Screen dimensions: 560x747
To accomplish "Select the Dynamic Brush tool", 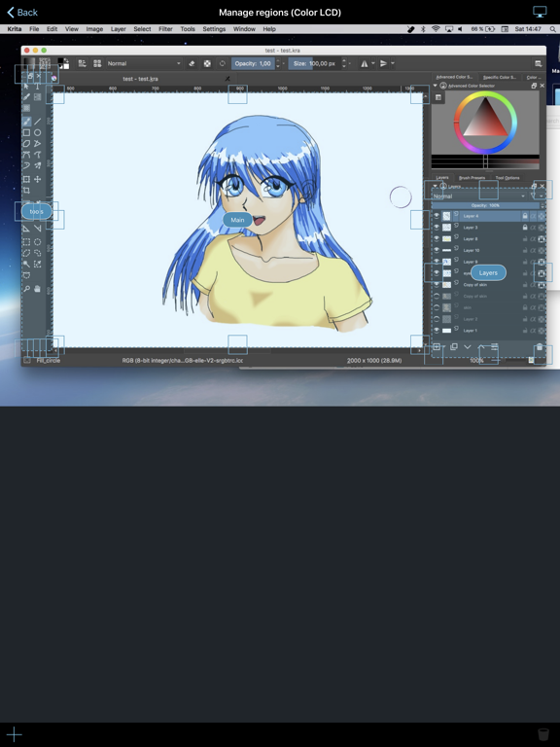I will [x=26, y=165].
